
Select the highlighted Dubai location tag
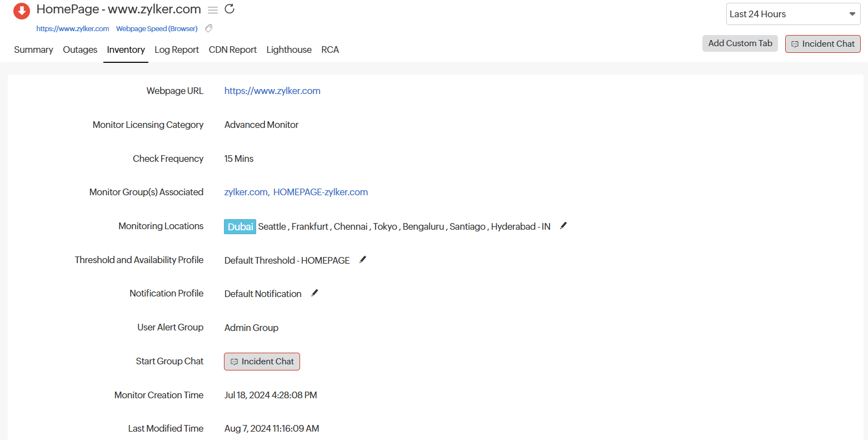(x=240, y=226)
